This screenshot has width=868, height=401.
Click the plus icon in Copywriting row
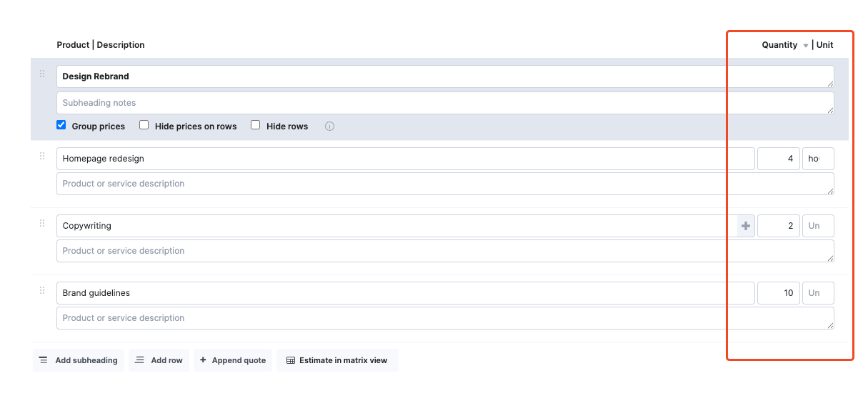[x=746, y=226]
